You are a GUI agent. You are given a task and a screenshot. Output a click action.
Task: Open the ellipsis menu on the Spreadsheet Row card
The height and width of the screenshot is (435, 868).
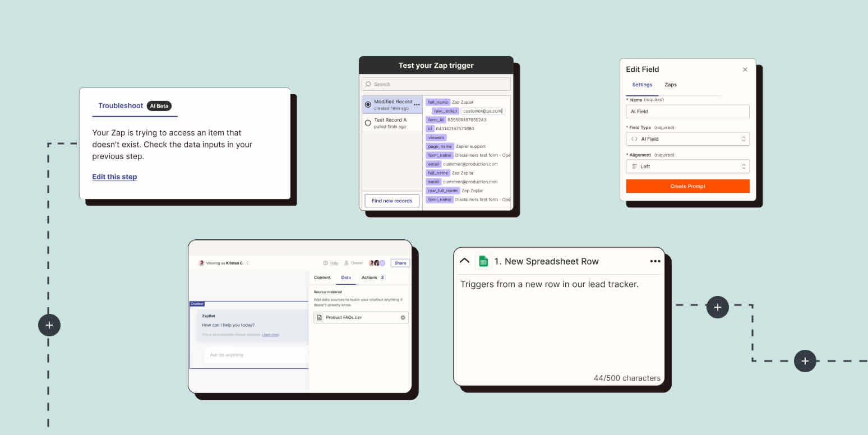(x=655, y=261)
